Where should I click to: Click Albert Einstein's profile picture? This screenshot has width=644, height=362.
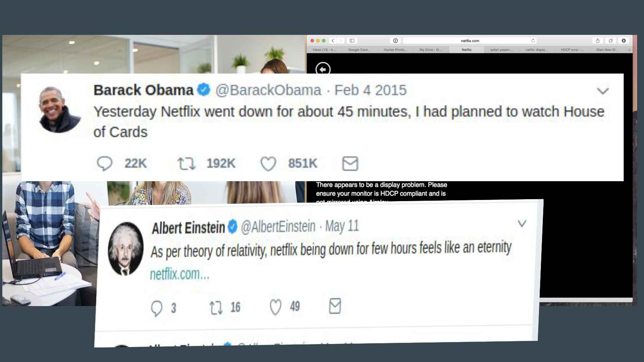pyautogui.click(x=125, y=248)
